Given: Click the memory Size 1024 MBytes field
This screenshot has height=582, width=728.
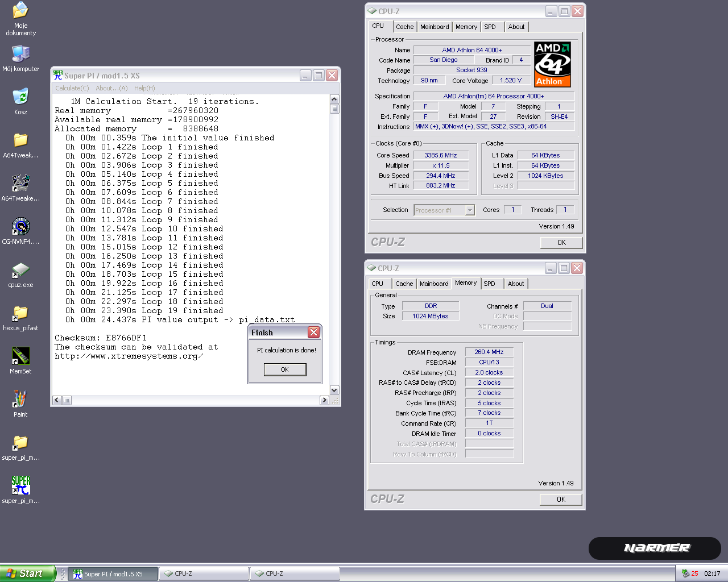Looking at the screenshot, I should pos(431,316).
